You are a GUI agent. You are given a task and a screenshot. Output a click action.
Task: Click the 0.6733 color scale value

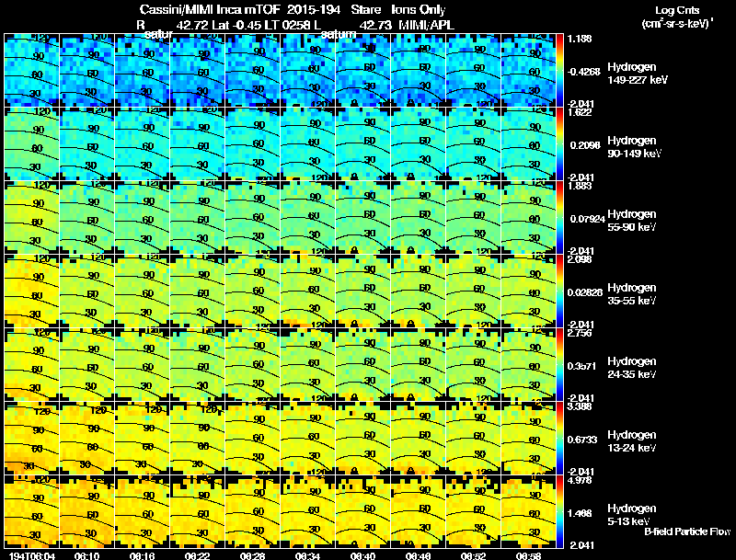[x=582, y=440]
